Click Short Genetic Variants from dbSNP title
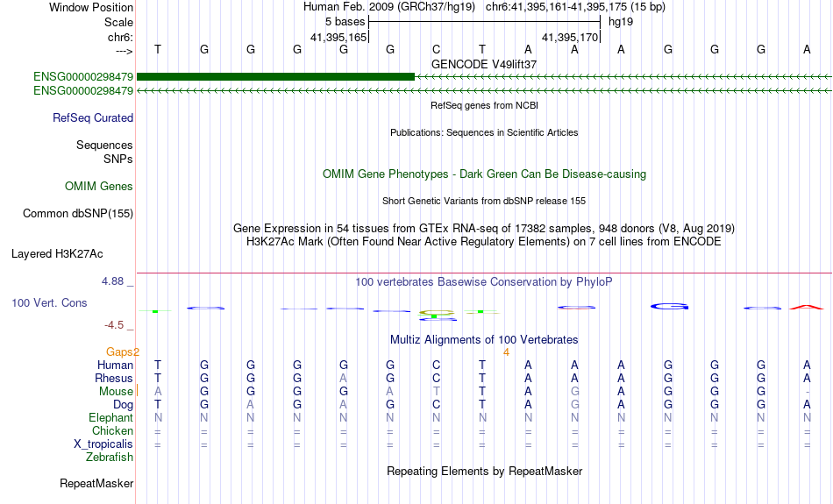The height and width of the screenshot is (504, 833). tap(484, 202)
